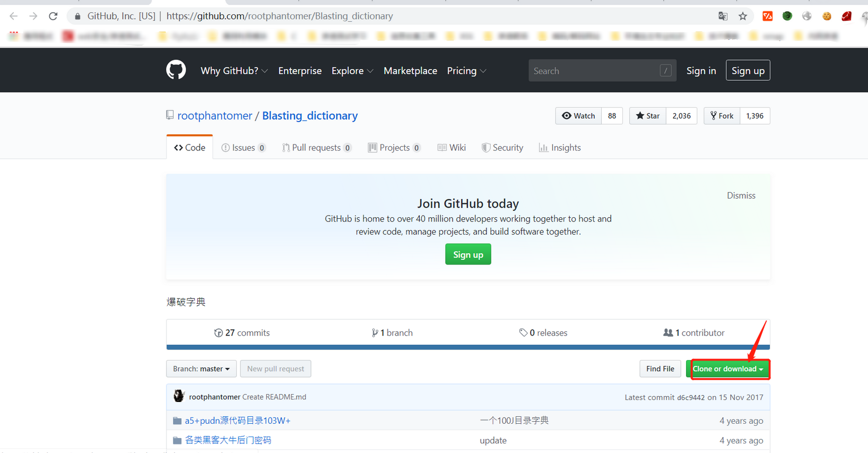Click the browser address bar URL
This screenshot has width=868, height=453.
coord(280,16)
